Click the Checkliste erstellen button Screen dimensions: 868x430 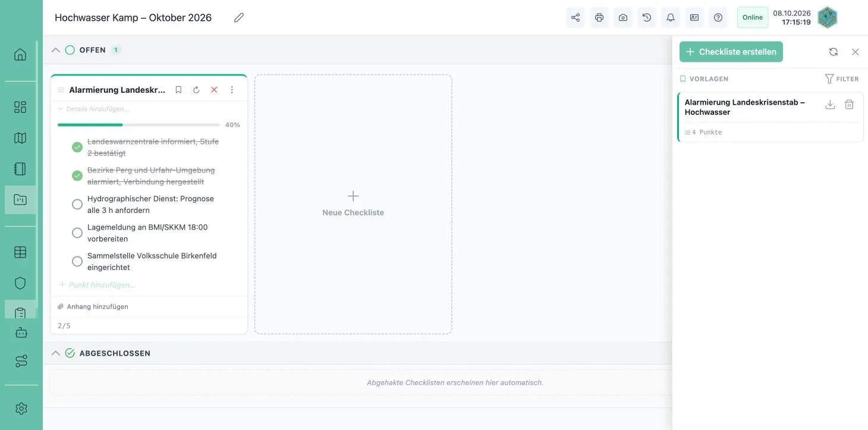click(x=731, y=52)
